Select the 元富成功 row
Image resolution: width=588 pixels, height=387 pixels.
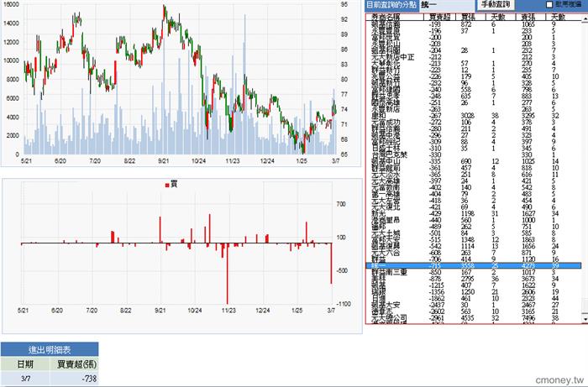pyautogui.click(x=473, y=122)
